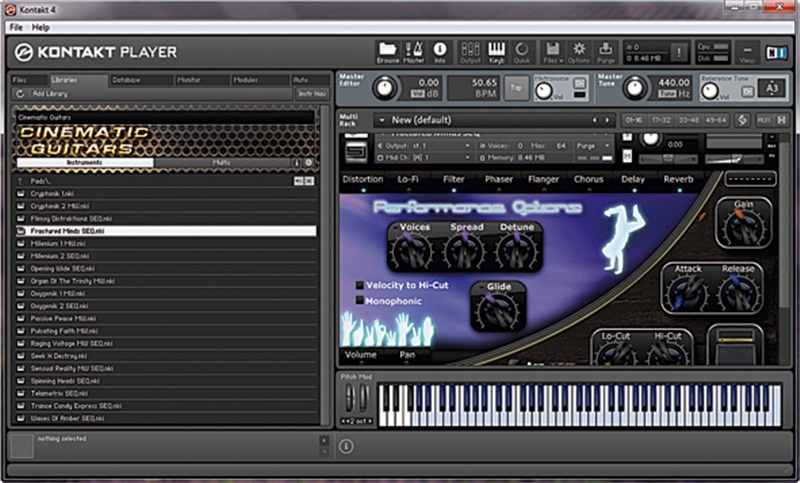800x483 pixels.
Task: Click the next multi right arrow
Action: [607, 120]
